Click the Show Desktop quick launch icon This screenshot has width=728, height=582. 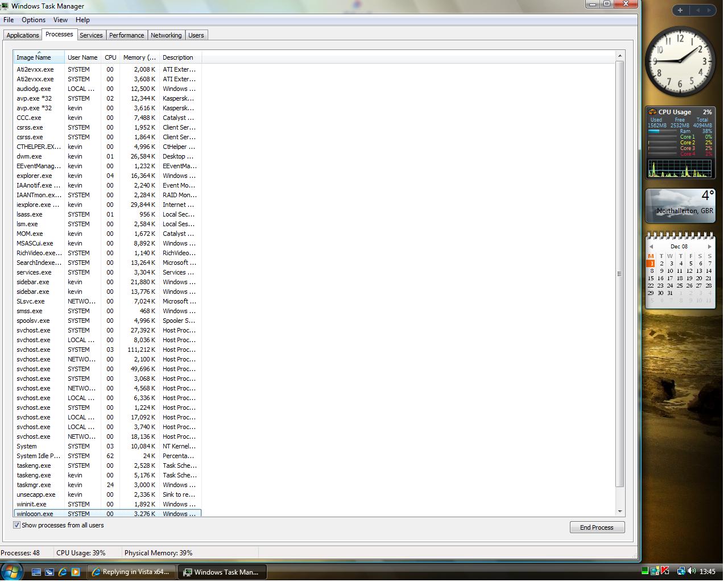click(x=36, y=572)
